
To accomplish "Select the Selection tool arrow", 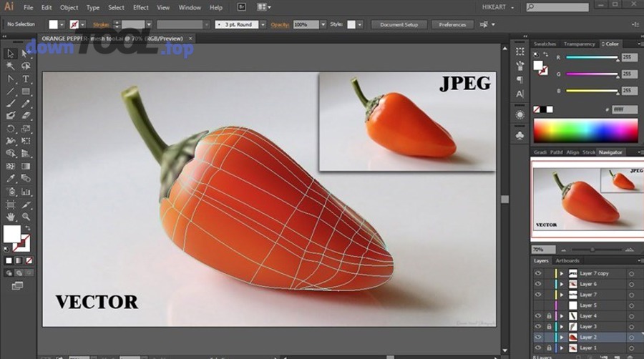I will 10,54.
